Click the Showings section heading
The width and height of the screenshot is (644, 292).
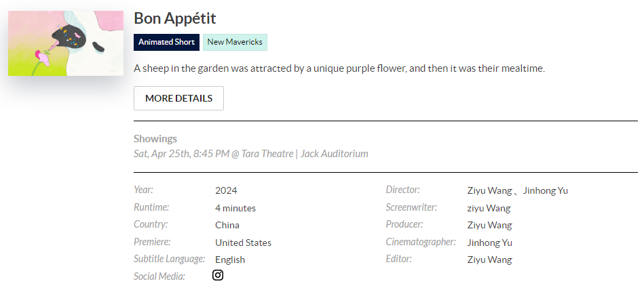pyautogui.click(x=155, y=139)
